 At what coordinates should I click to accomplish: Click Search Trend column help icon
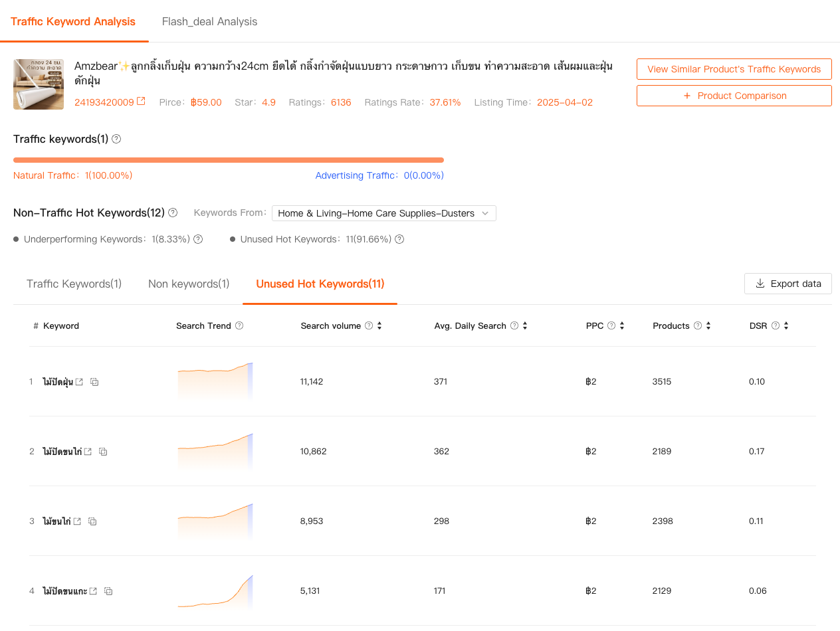(x=239, y=325)
